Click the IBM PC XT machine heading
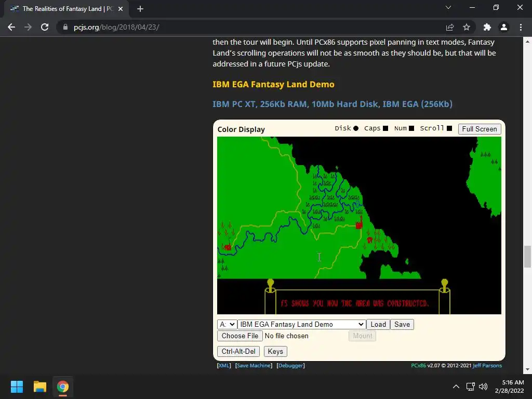The height and width of the screenshot is (399, 532). point(332,104)
